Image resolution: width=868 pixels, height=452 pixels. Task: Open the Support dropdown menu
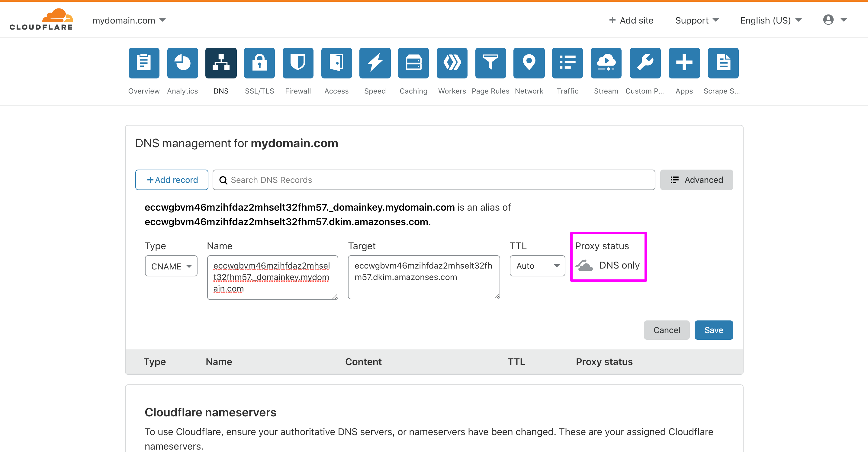pyautogui.click(x=697, y=21)
